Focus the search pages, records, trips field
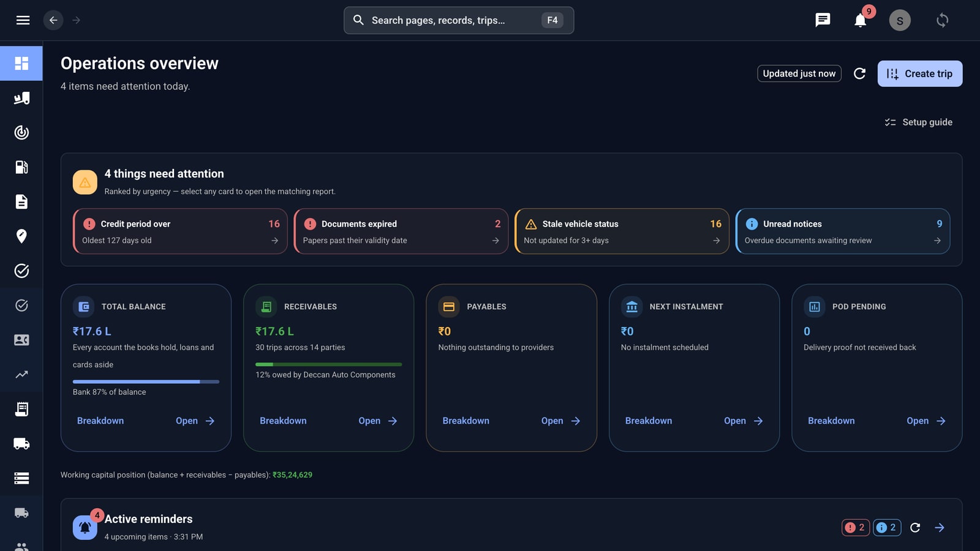980x551 pixels. 459,20
